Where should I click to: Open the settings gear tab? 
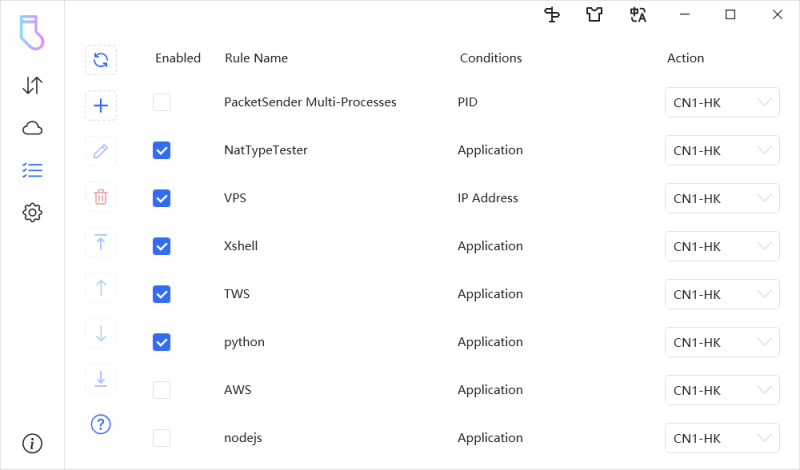pyautogui.click(x=32, y=212)
